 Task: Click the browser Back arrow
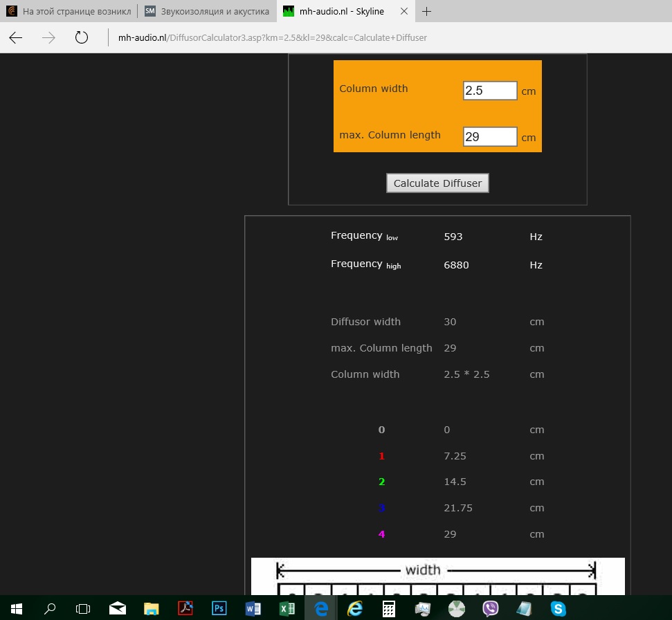click(x=16, y=38)
